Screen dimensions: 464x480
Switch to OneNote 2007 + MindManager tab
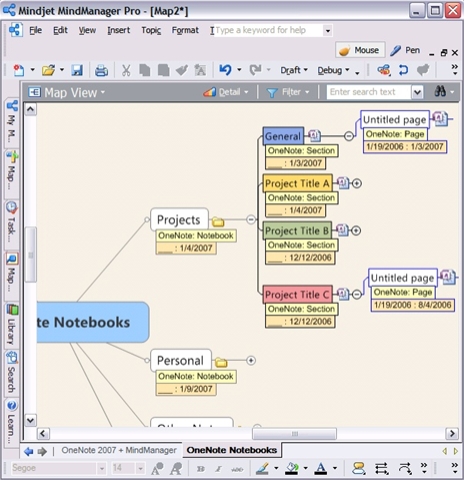click(x=119, y=450)
